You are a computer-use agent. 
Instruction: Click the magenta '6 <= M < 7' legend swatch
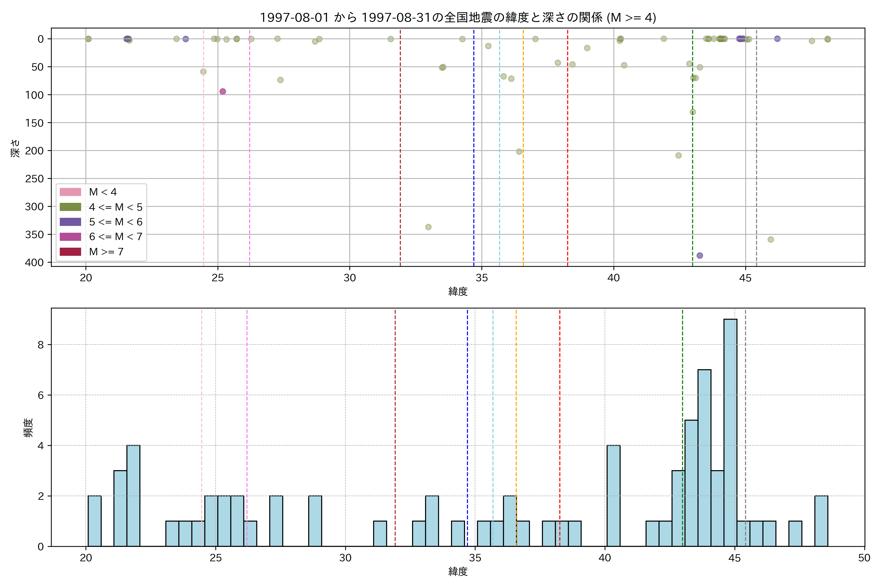pyautogui.click(x=71, y=237)
